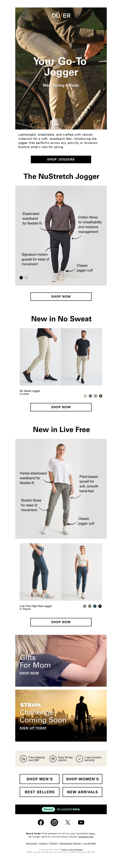Expand more No Sweat Jogger colors plus
The height and width of the screenshot is (868, 122).
(x=100, y=396)
